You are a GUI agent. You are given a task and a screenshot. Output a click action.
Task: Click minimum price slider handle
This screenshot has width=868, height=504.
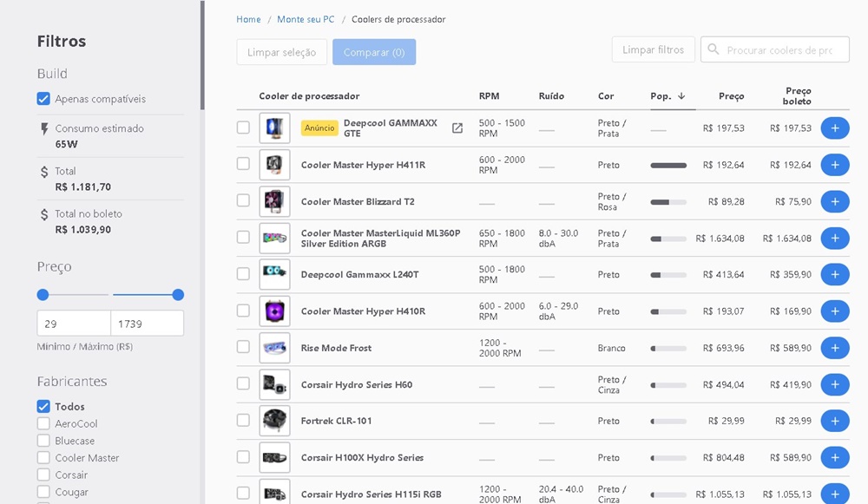coord(43,295)
